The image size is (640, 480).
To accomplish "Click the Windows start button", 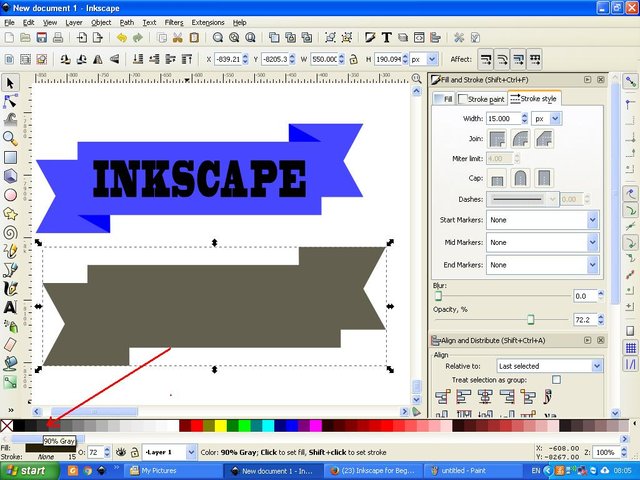I will (29, 471).
